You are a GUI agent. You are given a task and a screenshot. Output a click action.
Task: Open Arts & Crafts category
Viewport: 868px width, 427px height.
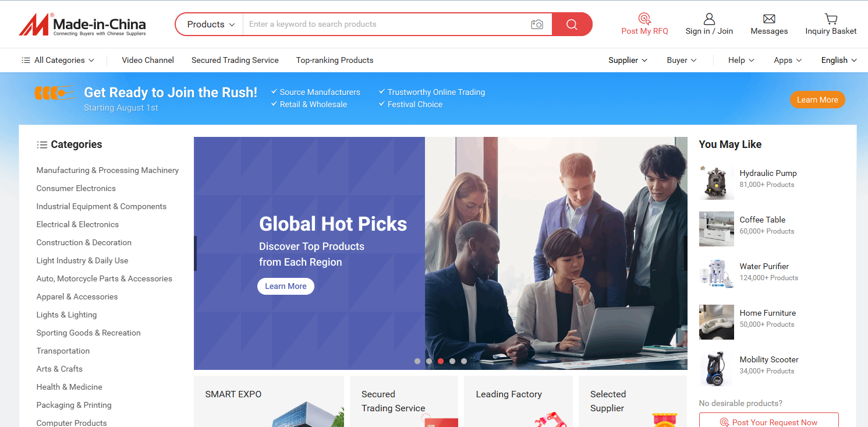pos(59,369)
